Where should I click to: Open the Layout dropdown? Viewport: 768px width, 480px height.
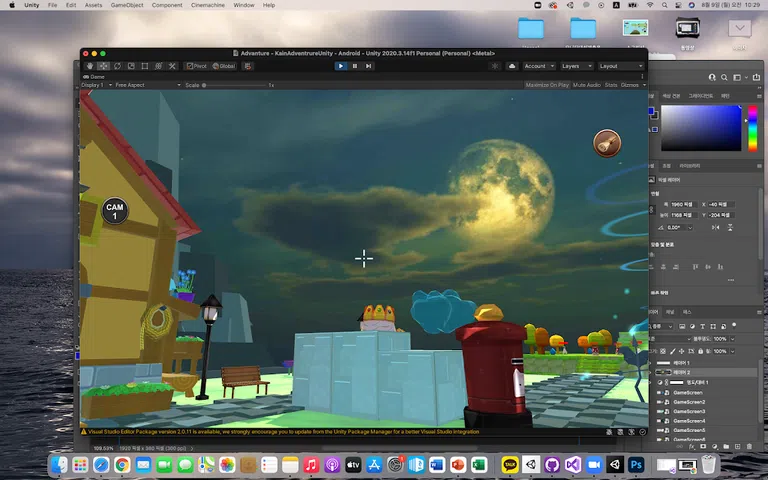620,66
